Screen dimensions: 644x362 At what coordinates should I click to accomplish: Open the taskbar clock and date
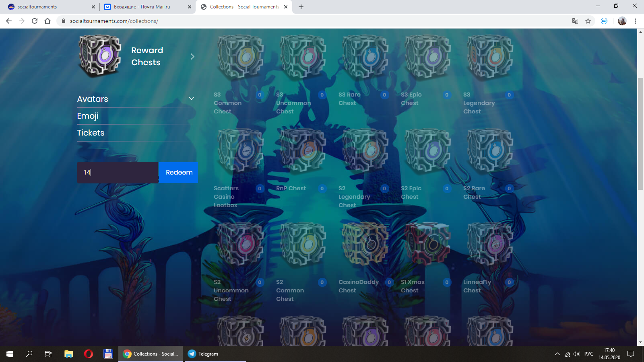[609, 354]
